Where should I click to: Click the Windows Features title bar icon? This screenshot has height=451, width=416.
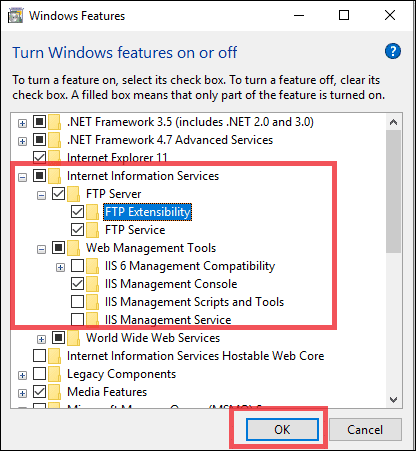click(x=15, y=16)
